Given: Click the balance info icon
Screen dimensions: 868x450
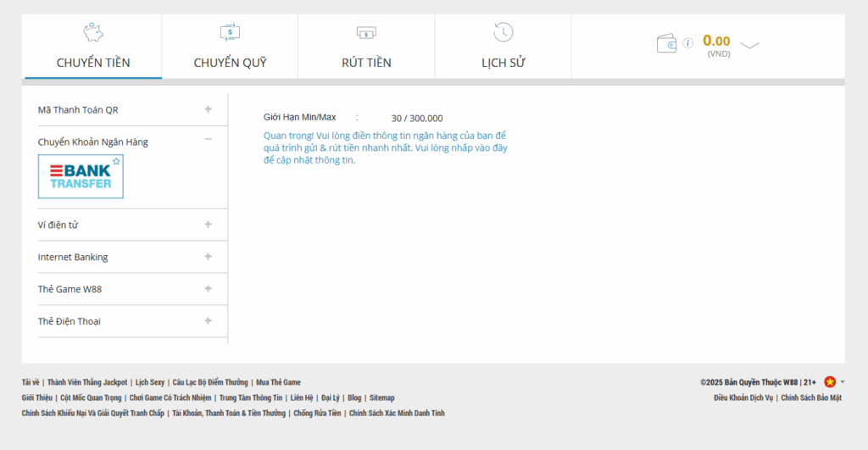Looking at the screenshot, I should point(687,43).
